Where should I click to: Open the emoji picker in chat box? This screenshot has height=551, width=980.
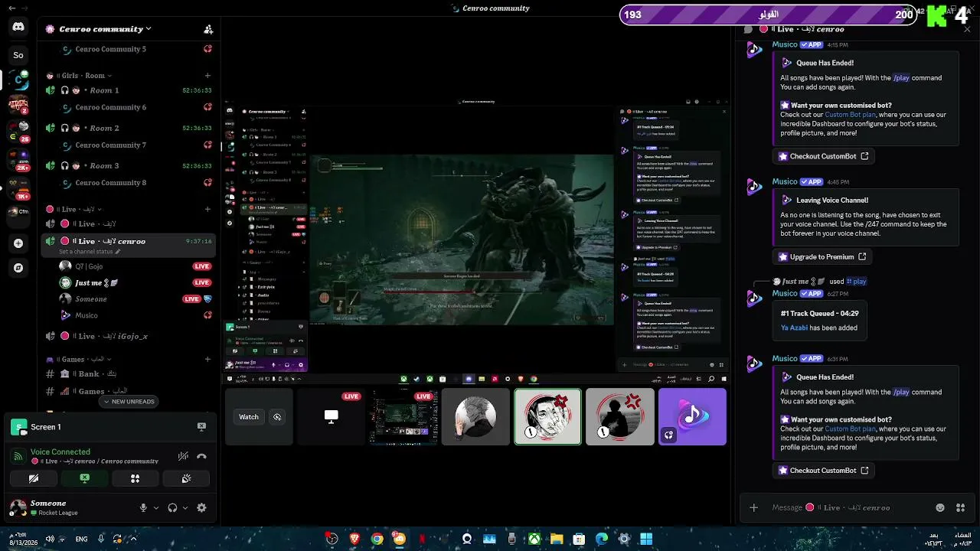click(x=940, y=507)
